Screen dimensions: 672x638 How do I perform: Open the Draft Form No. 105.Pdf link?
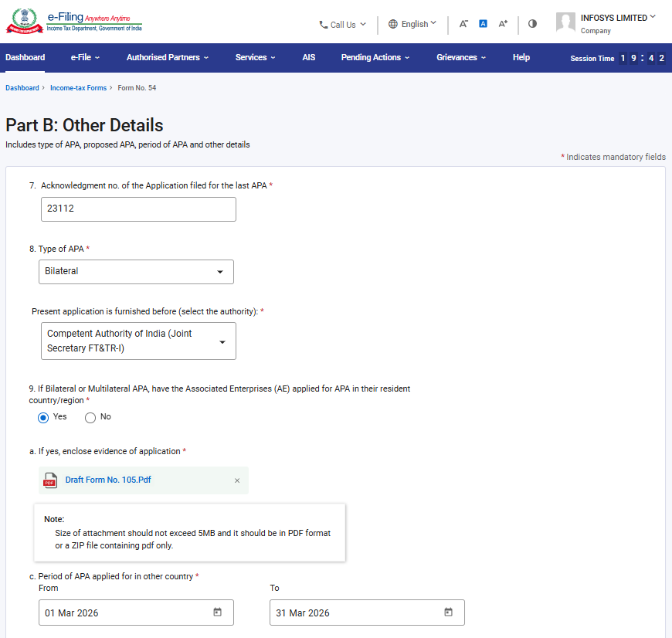click(108, 480)
